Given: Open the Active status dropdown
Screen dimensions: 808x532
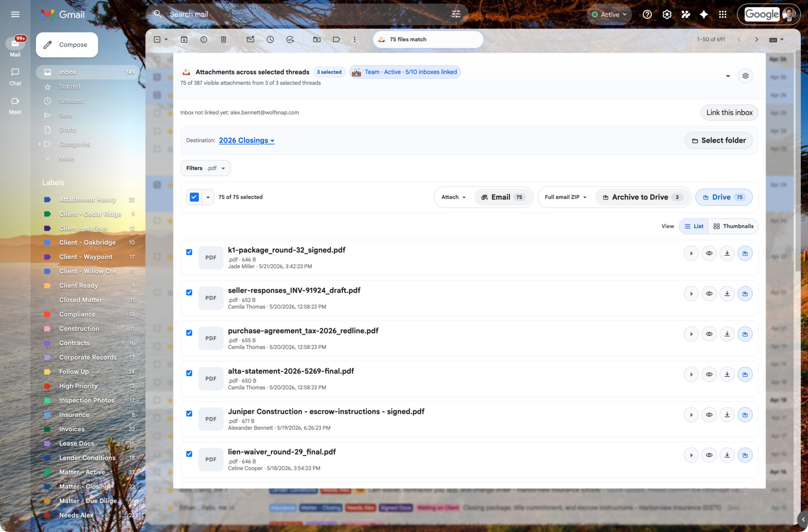Looking at the screenshot, I should click(609, 14).
